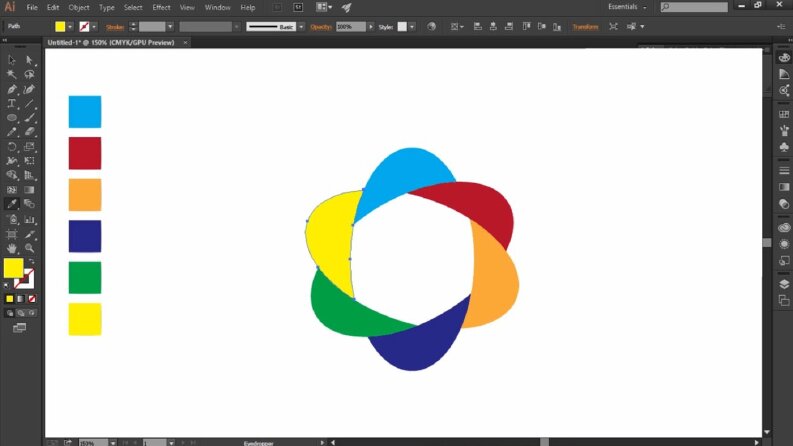Expand the Opacity slider arrow
Screen dimensions: 793x446
pos(371,27)
